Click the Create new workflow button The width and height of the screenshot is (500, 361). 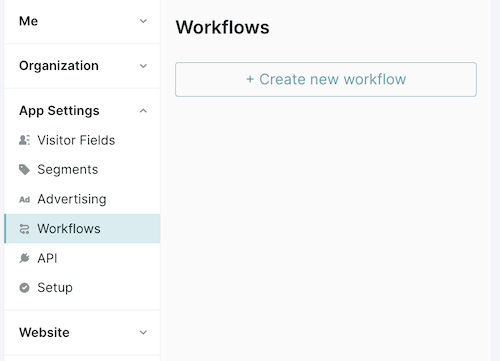326,79
